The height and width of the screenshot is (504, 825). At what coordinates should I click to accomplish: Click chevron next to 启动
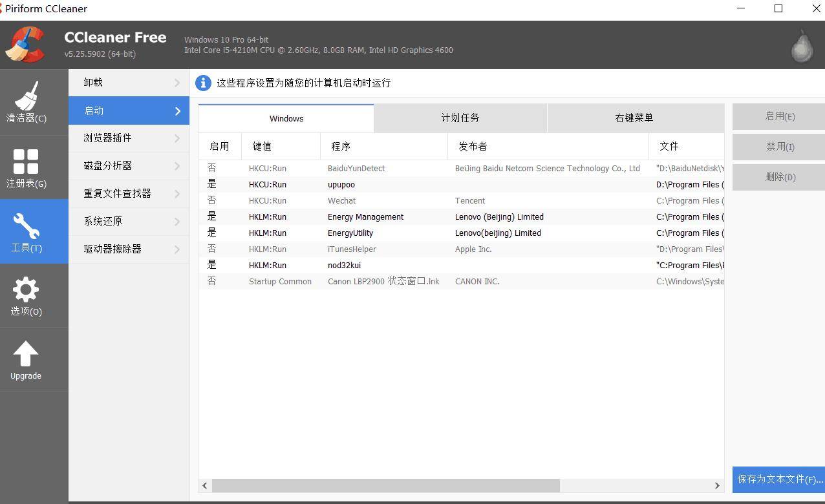pyautogui.click(x=178, y=111)
